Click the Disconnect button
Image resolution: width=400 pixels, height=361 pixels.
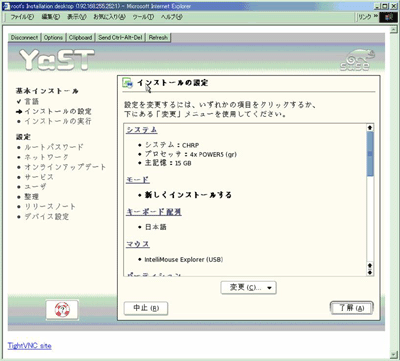(24, 38)
